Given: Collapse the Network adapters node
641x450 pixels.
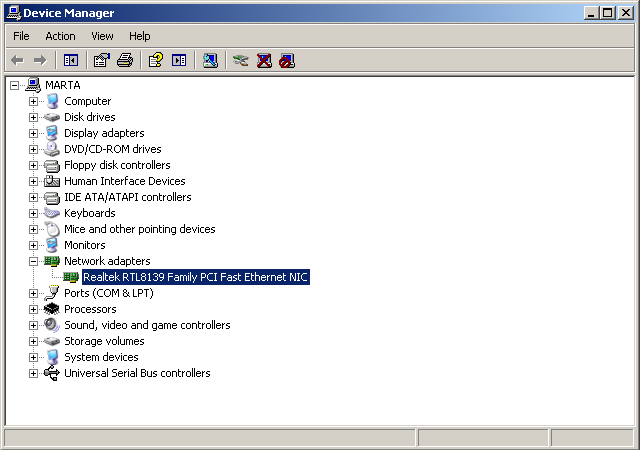Looking at the screenshot, I should coord(33,261).
